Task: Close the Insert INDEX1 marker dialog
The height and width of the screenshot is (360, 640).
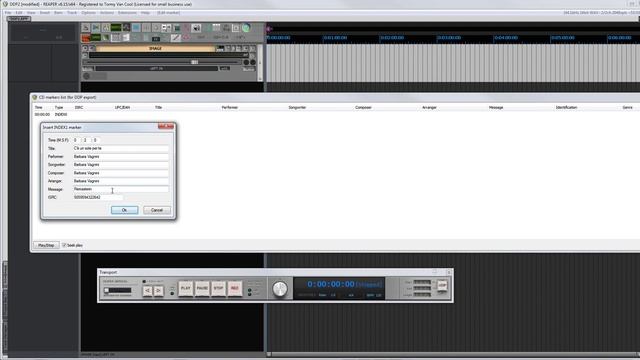Action: 166,127
